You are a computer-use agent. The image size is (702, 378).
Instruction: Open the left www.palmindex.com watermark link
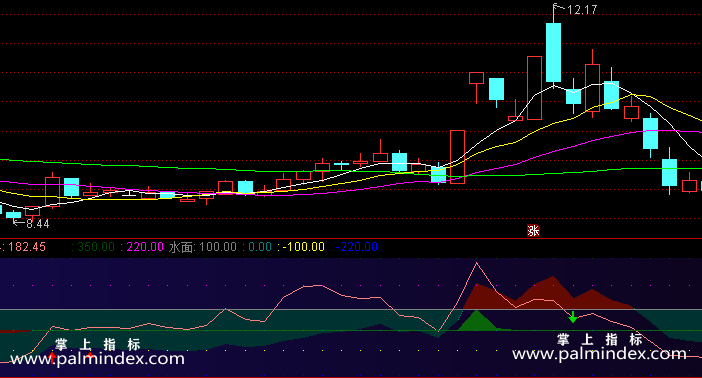coord(97,359)
